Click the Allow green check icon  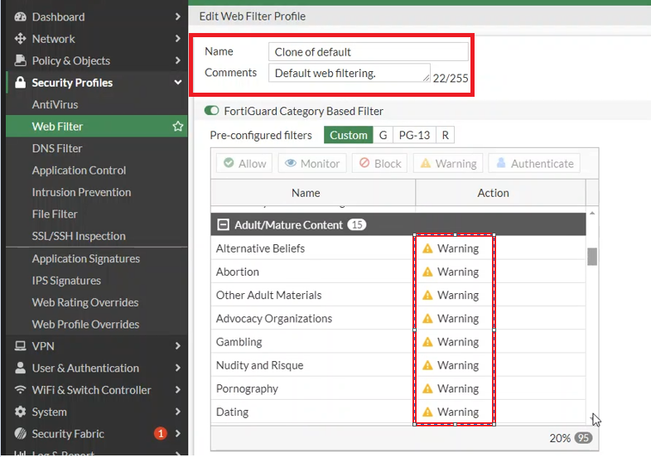pyautogui.click(x=228, y=163)
